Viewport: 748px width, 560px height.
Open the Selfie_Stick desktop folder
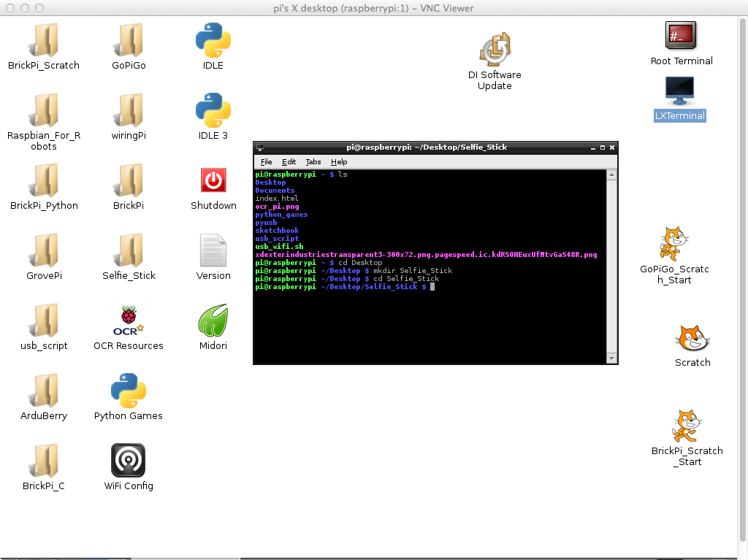(x=129, y=250)
